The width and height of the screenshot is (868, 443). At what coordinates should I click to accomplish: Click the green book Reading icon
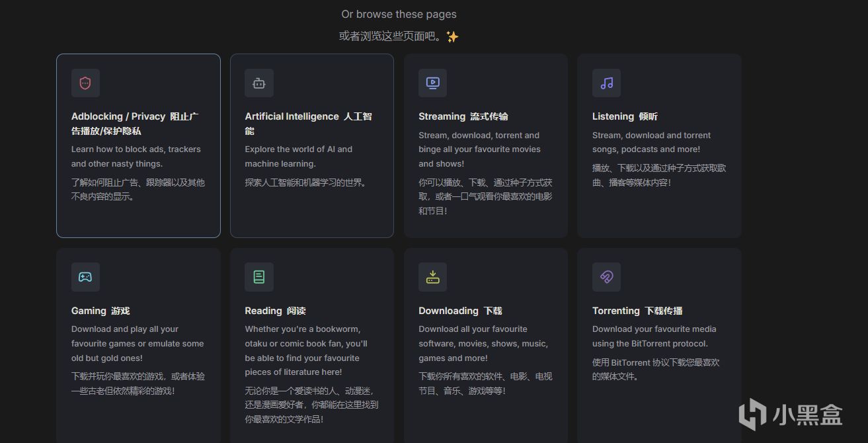[259, 277]
